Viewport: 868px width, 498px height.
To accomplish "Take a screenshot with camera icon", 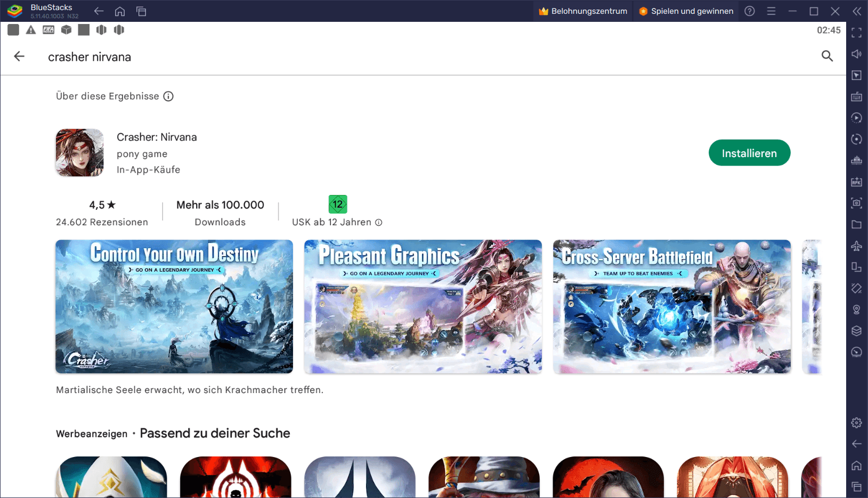I will point(856,203).
